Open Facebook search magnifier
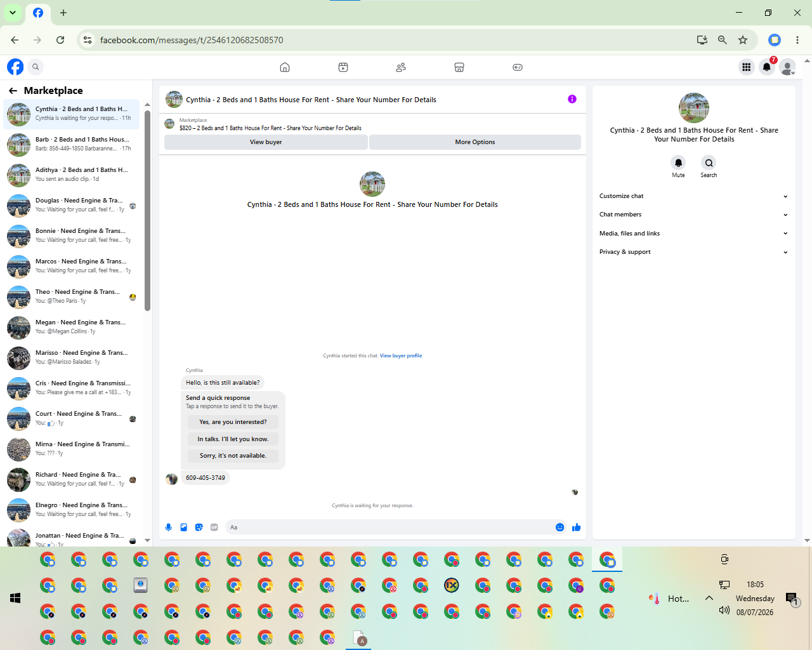The width and height of the screenshot is (812, 650). click(x=36, y=67)
